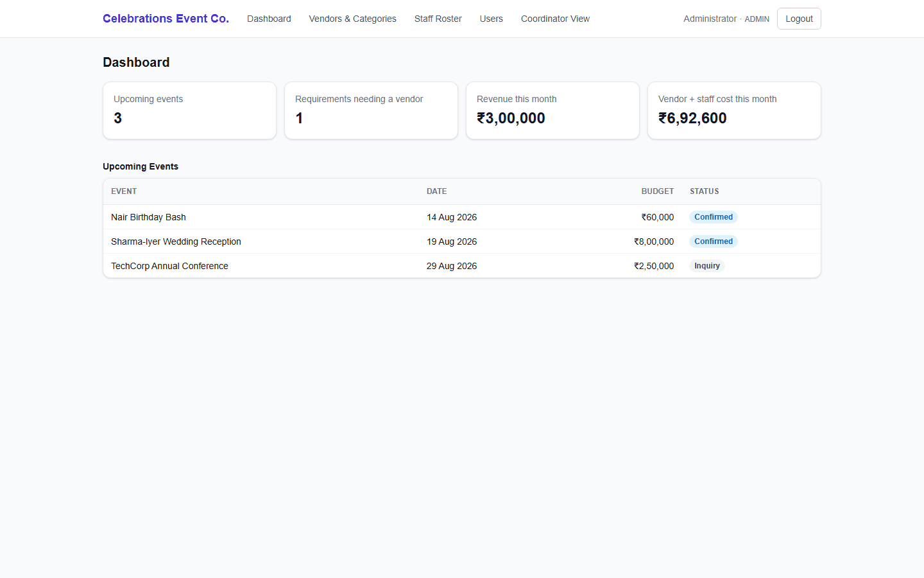The height and width of the screenshot is (578, 924).
Task: Click the ₹60,000 budget cell
Action: point(658,217)
